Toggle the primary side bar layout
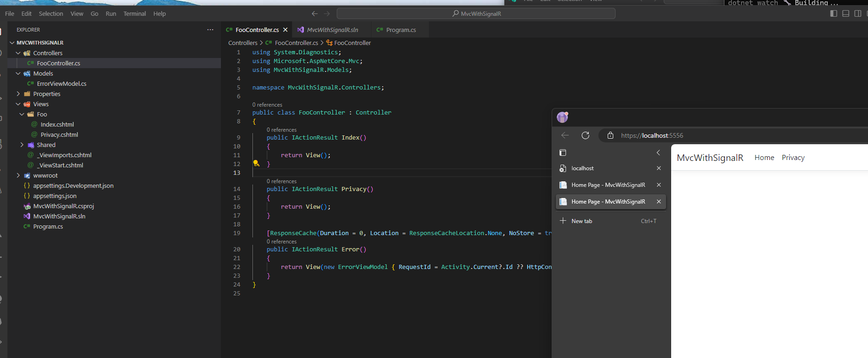Viewport: 868px width, 358px height. click(834, 13)
